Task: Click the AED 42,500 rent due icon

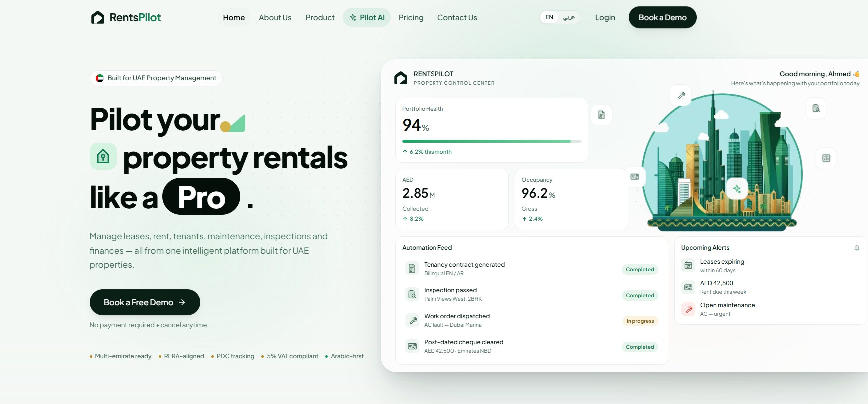Action: coord(688,287)
